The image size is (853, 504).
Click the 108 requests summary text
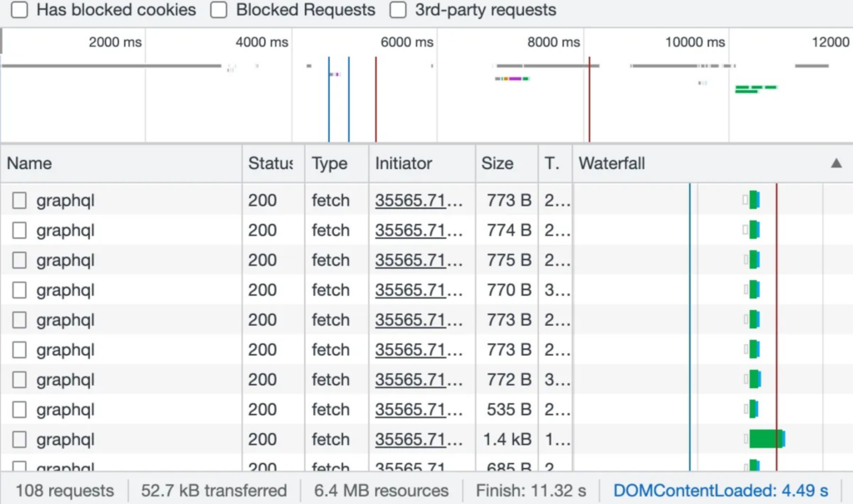(63, 491)
